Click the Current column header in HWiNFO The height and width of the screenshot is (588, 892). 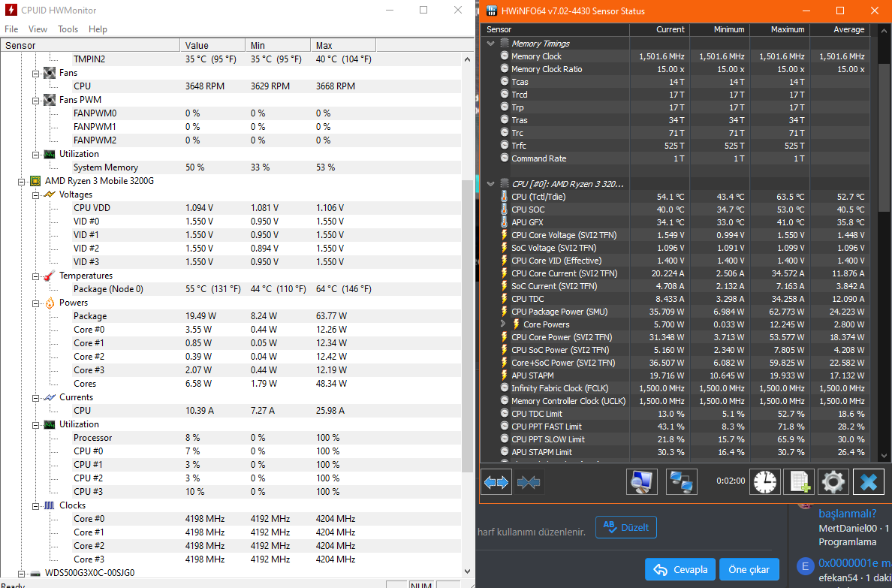coord(659,29)
